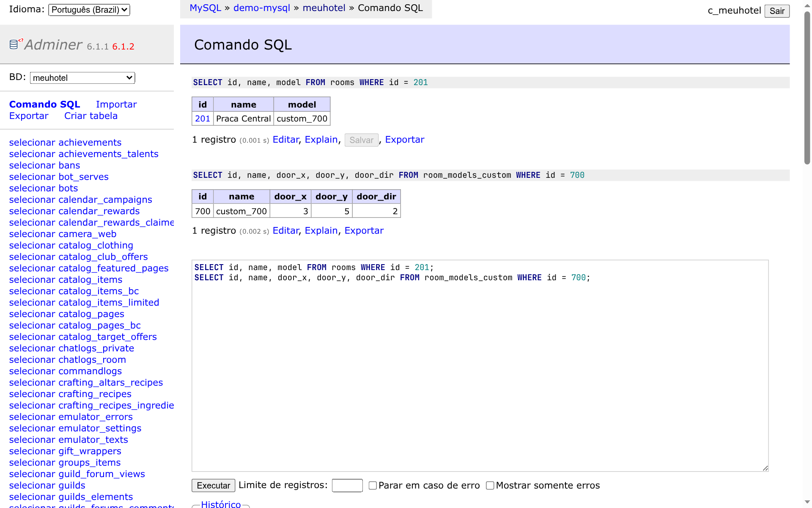Viewport: 812px width, 508px height.
Task: Click Explain link under first query result
Action: [321, 140]
